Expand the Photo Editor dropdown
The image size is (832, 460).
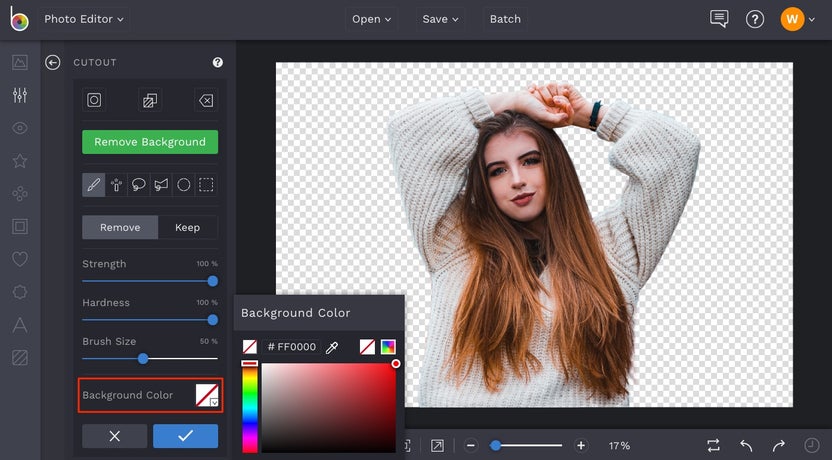tap(84, 19)
